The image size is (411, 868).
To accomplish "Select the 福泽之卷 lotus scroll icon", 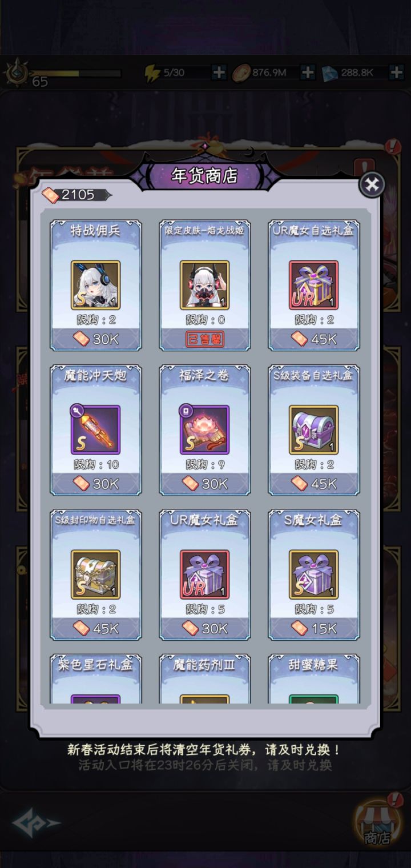I will coord(204,430).
